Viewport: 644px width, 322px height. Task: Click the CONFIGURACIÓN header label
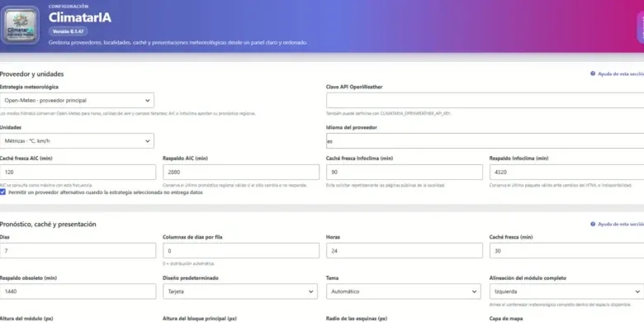click(x=69, y=7)
